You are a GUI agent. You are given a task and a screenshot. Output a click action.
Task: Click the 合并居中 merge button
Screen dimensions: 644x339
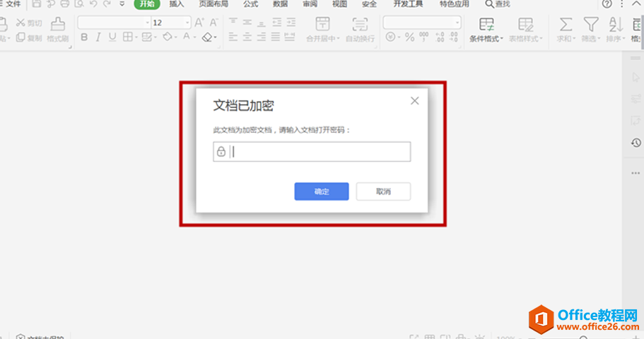323,30
